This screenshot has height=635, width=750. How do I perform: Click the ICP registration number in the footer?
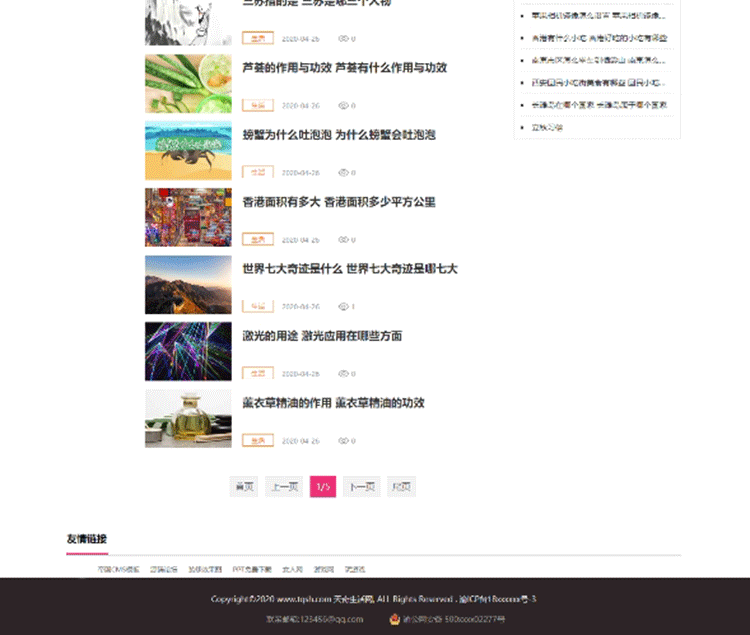497,599
